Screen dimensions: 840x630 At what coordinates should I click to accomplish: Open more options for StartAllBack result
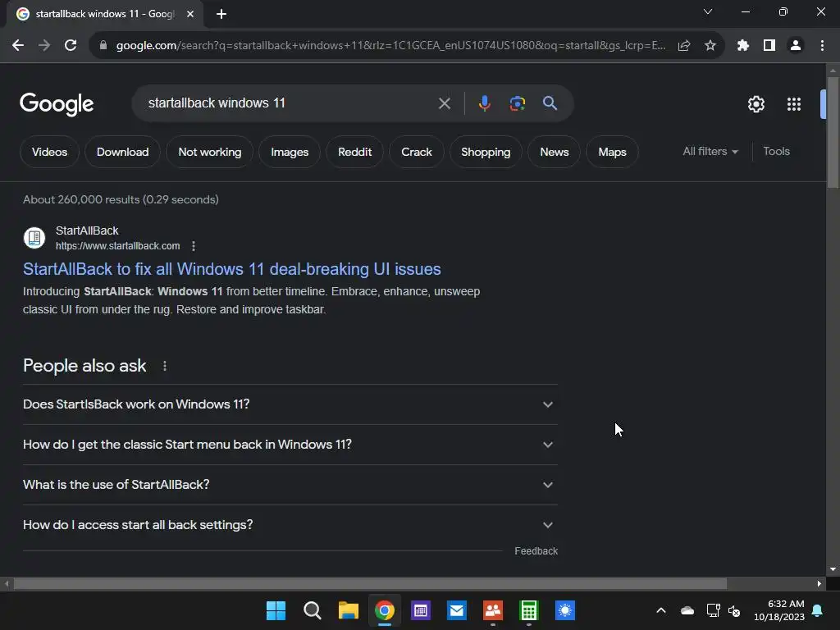[x=194, y=246]
